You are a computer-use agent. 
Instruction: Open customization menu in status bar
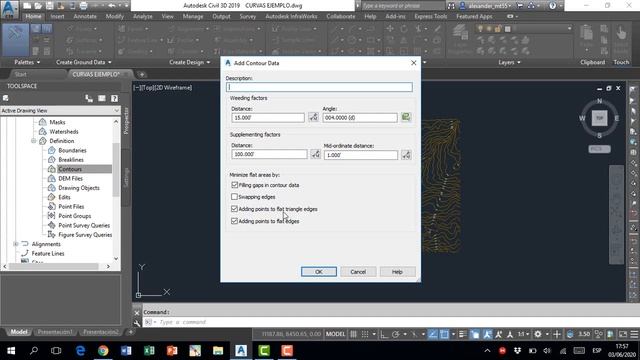click(634, 334)
